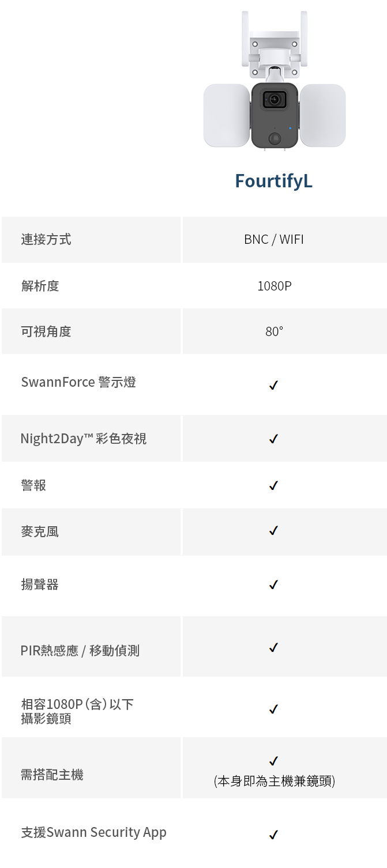Click the Night2Day™ 彩色夜視 label

pyautogui.click(x=84, y=439)
